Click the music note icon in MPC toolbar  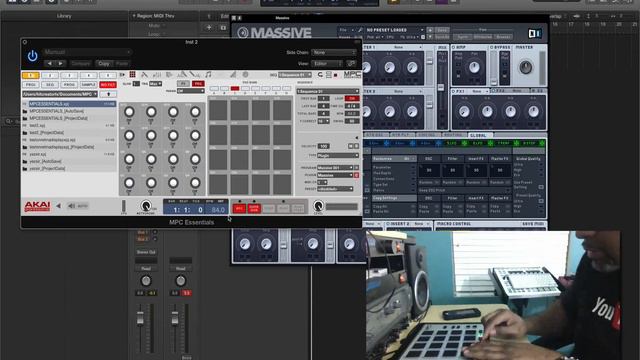[x=208, y=75]
